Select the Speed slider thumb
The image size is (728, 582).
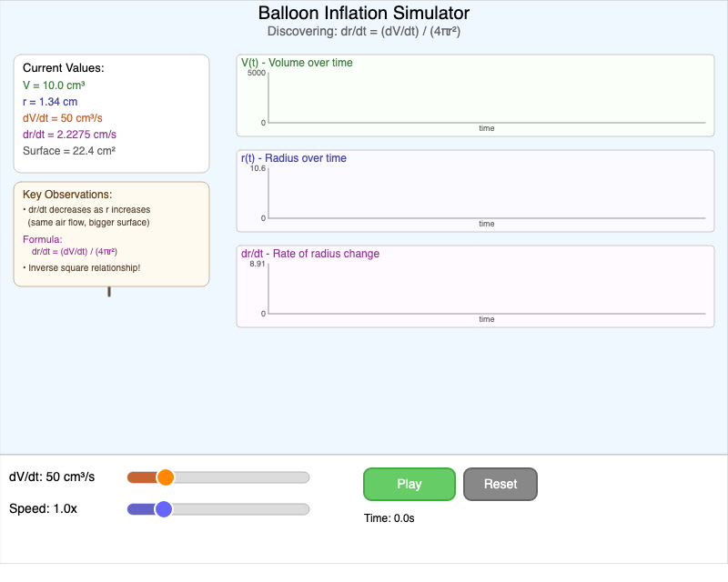pyautogui.click(x=164, y=509)
